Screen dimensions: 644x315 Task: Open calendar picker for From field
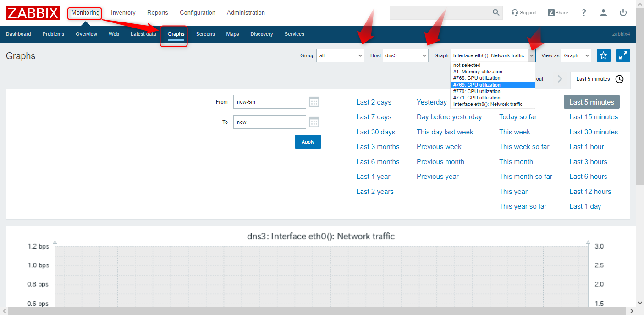click(x=314, y=102)
